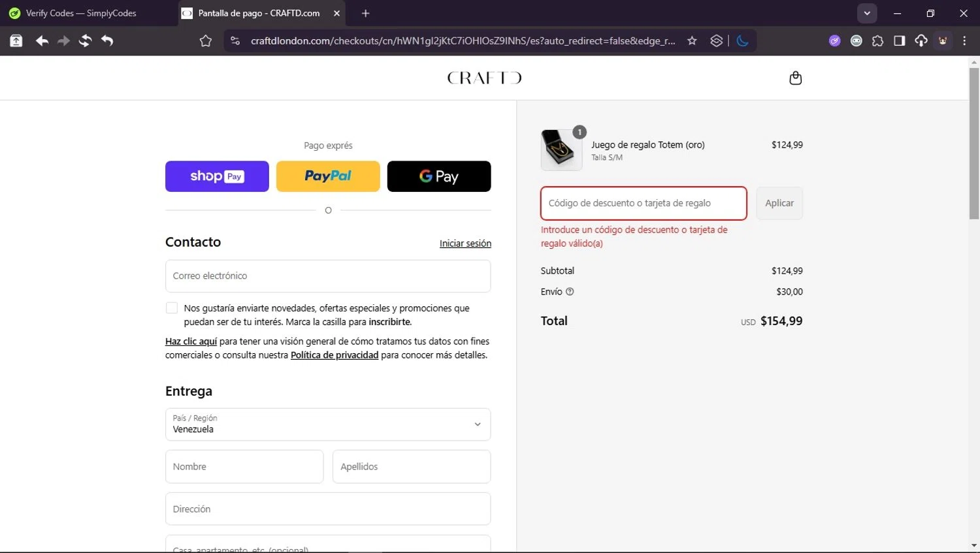Click the layered hexagon icon in address bar
This screenshot has height=553, width=980.
pos(717,41)
